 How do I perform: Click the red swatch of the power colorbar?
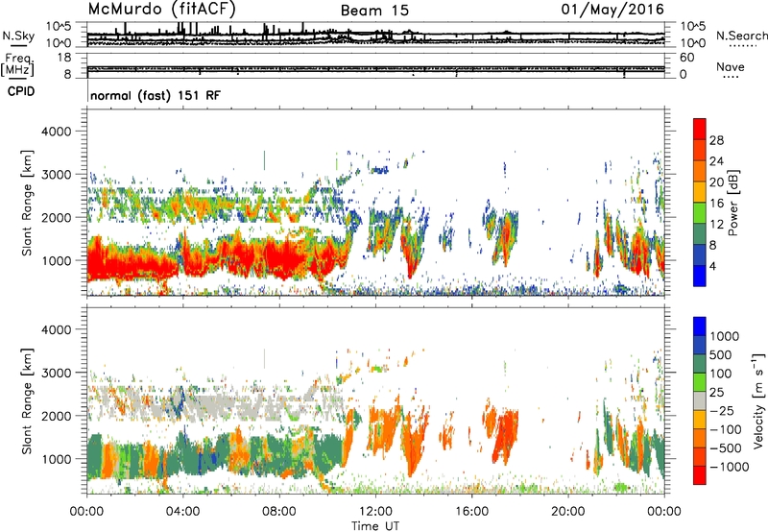[700, 129]
